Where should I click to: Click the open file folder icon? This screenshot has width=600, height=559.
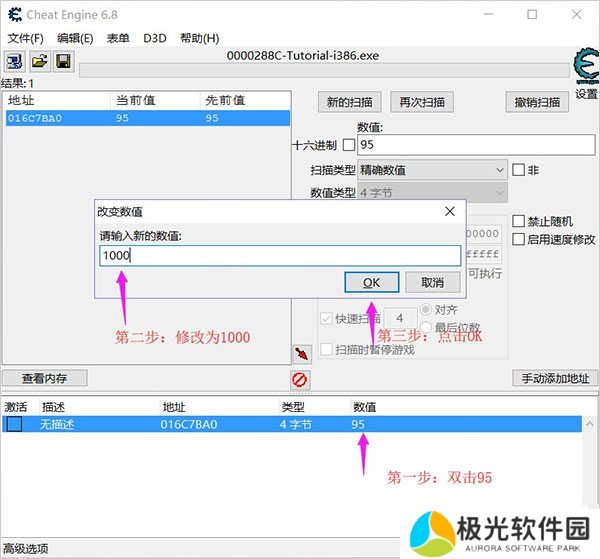(39, 62)
